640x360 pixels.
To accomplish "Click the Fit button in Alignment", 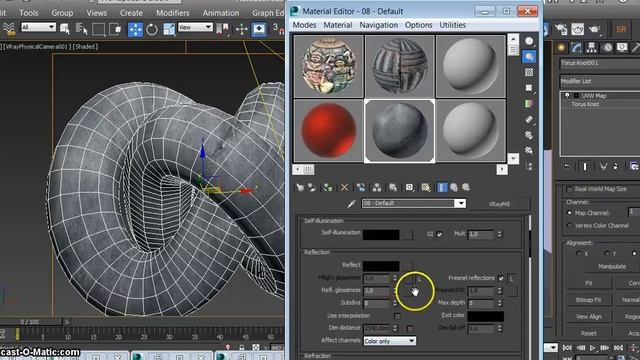I will pos(588,283).
